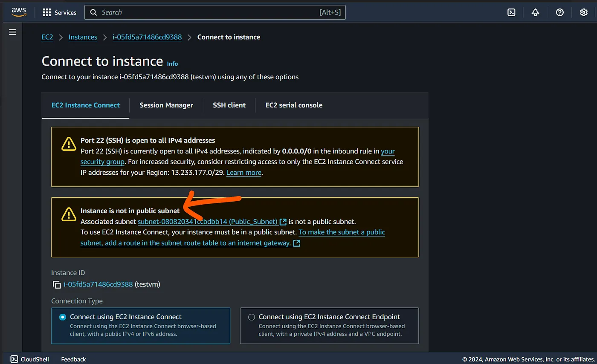
Task: Click the 'Connection Type' label
Action: point(77,301)
